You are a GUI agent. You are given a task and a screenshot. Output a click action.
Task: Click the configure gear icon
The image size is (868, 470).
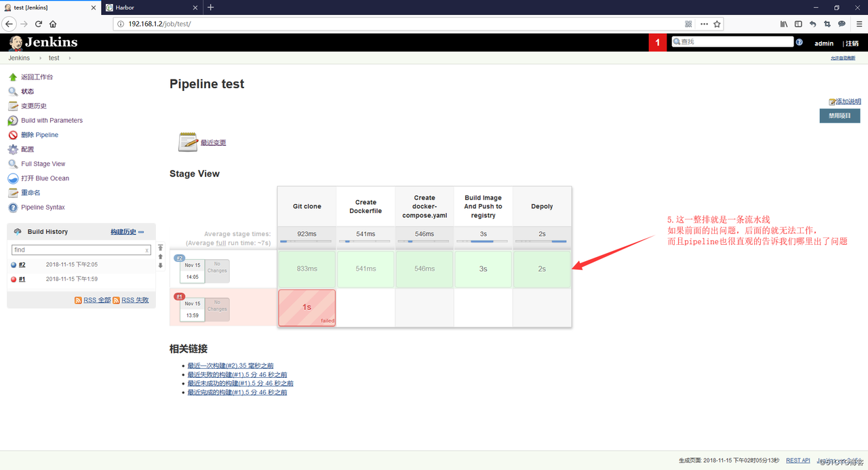click(13, 149)
